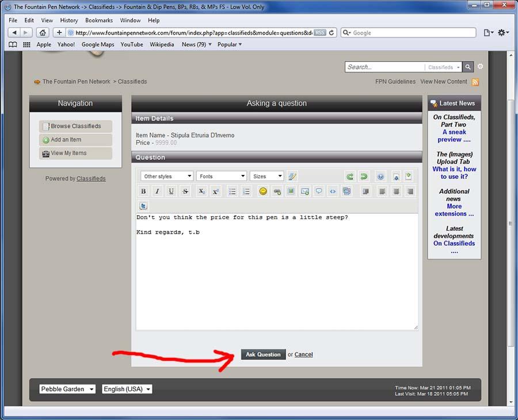Open the History menu
This screenshot has width=518, height=420.
[x=69, y=20]
